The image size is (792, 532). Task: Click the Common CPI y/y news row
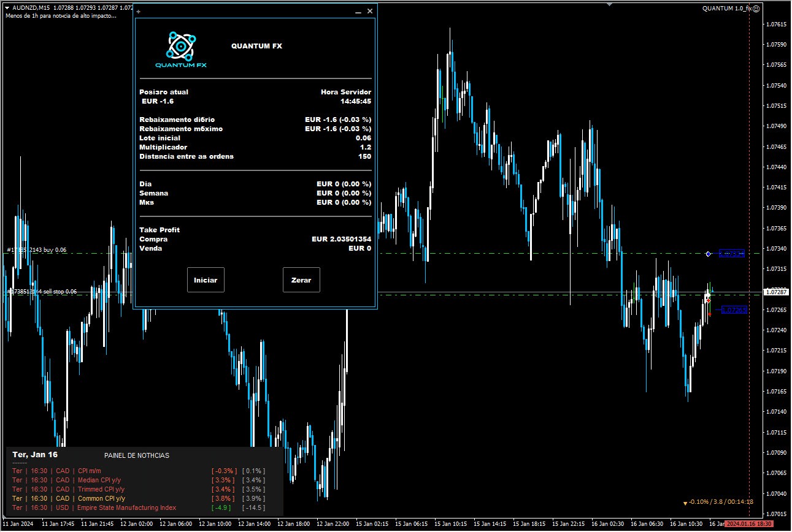[101, 498]
